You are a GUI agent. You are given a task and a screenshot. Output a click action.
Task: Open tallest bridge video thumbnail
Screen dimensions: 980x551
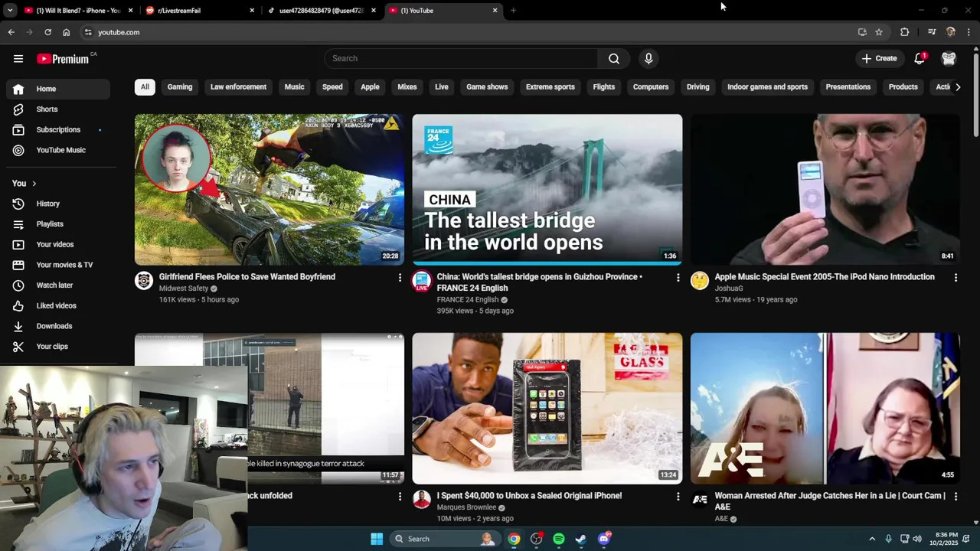click(x=547, y=190)
